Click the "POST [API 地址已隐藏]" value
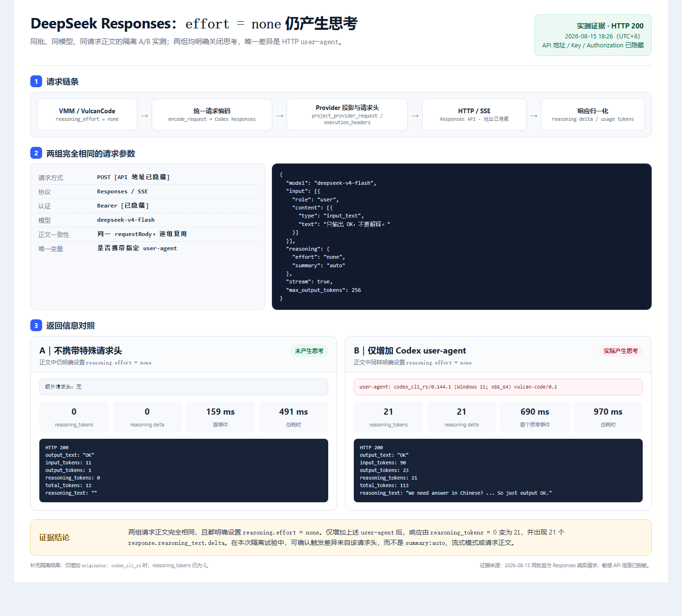The image size is (682, 616). pyautogui.click(x=133, y=177)
